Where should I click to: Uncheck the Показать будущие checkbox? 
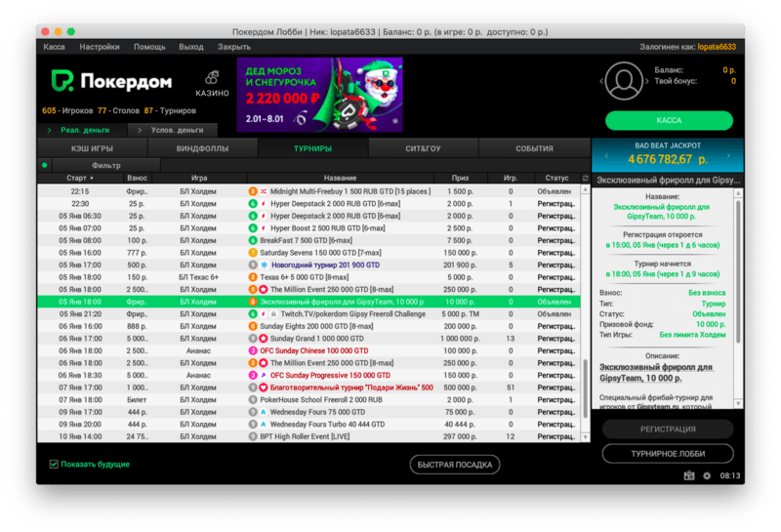[x=54, y=464]
